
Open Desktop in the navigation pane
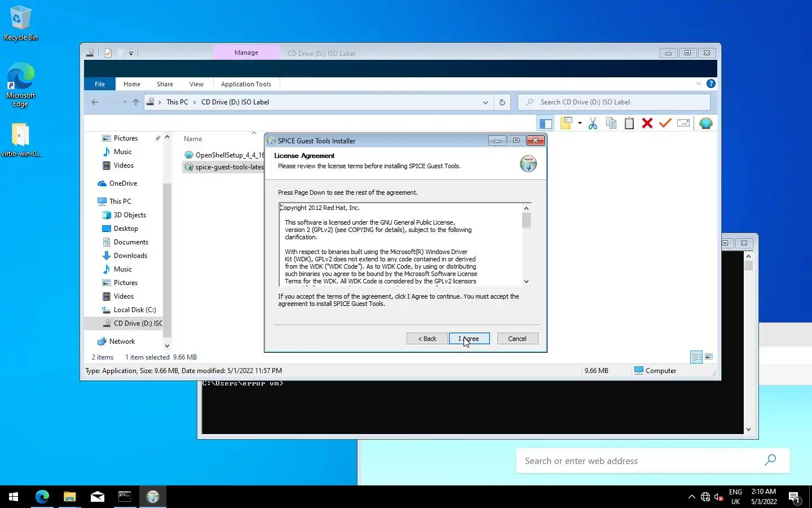tap(126, 229)
